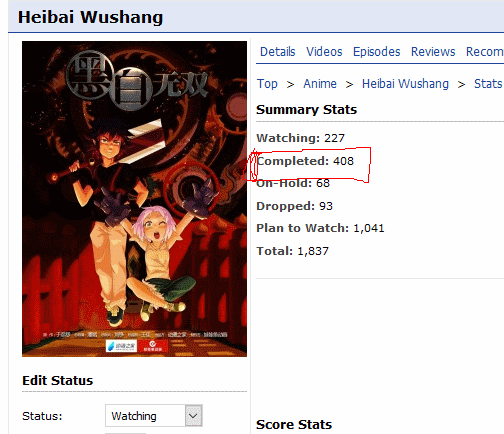504x434 pixels.
Task: Follow the Anime breadcrumb link
Action: [x=320, y=84]
